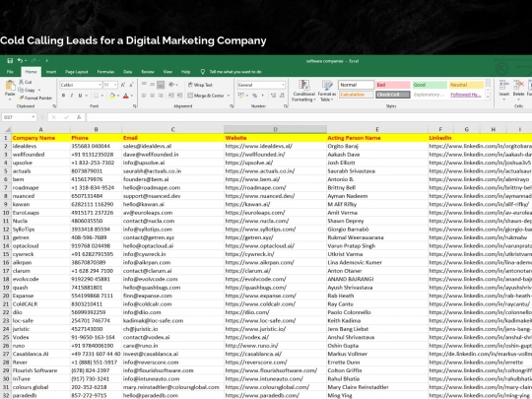532x399 pixels.
Task: Toggle Bold formatting
Action: tap(63, 96)
